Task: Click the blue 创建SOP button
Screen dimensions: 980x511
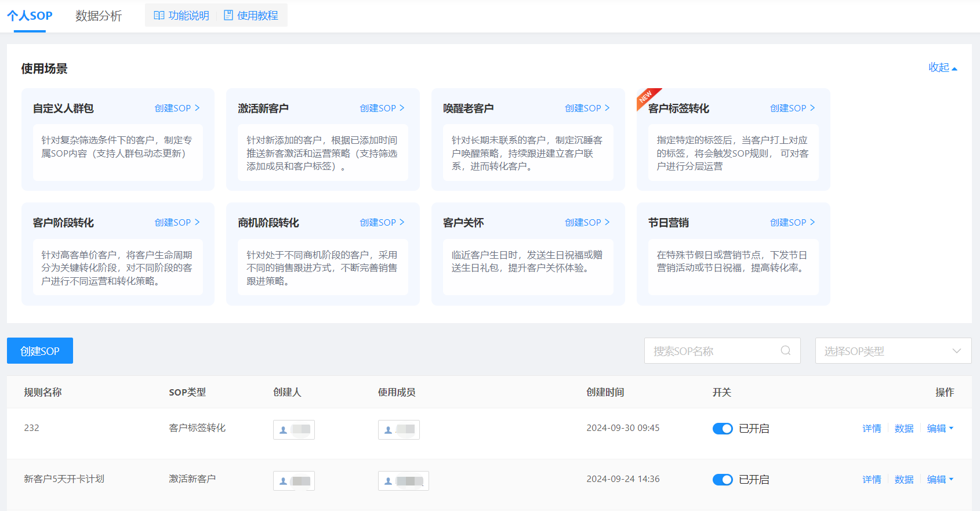Action: click(x=40, y=351)
